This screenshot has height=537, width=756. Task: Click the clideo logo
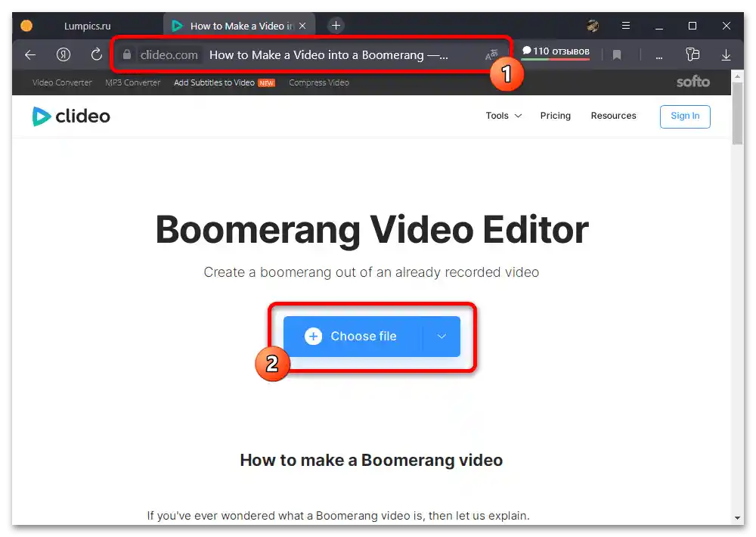click(71, 116)
